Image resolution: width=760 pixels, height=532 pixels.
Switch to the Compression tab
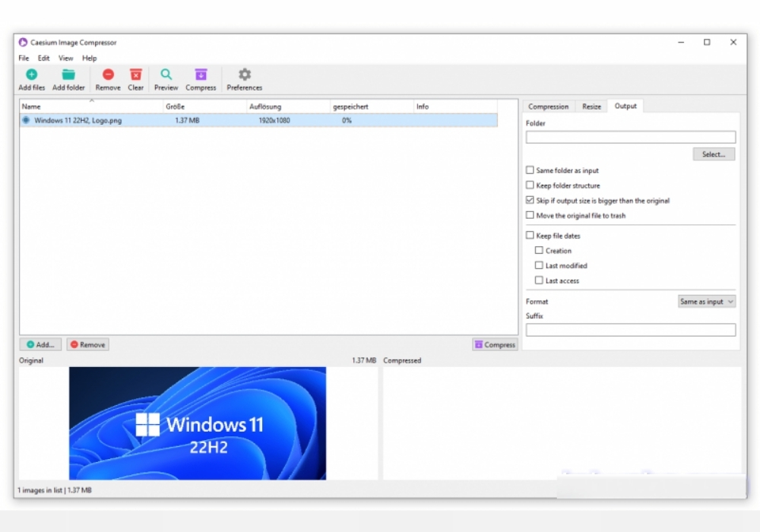pos(548,106)
